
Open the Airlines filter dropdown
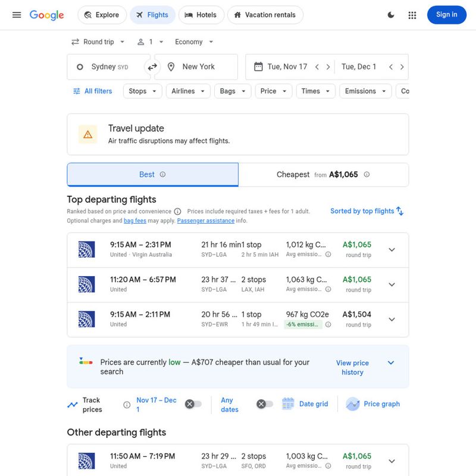[188, 91]
